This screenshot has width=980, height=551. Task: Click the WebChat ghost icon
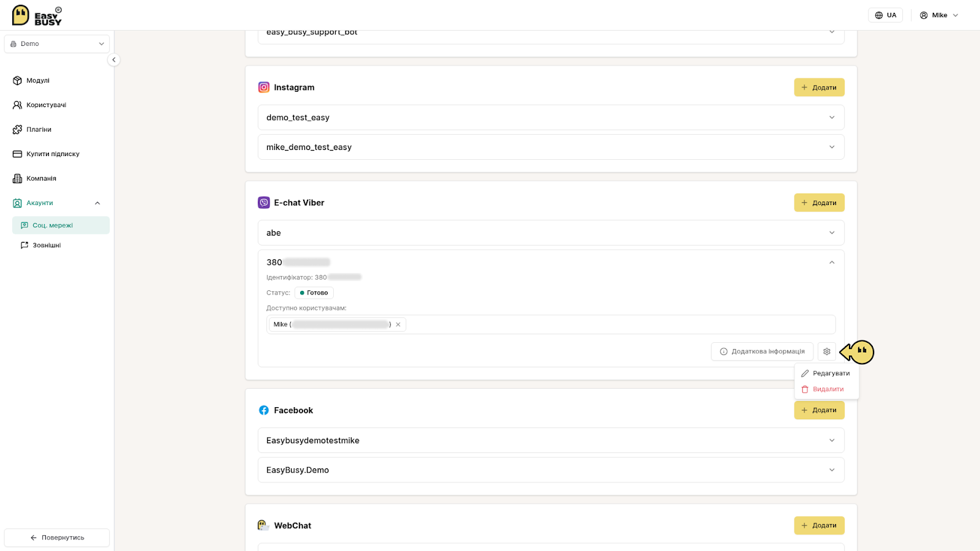pos(263,525)
